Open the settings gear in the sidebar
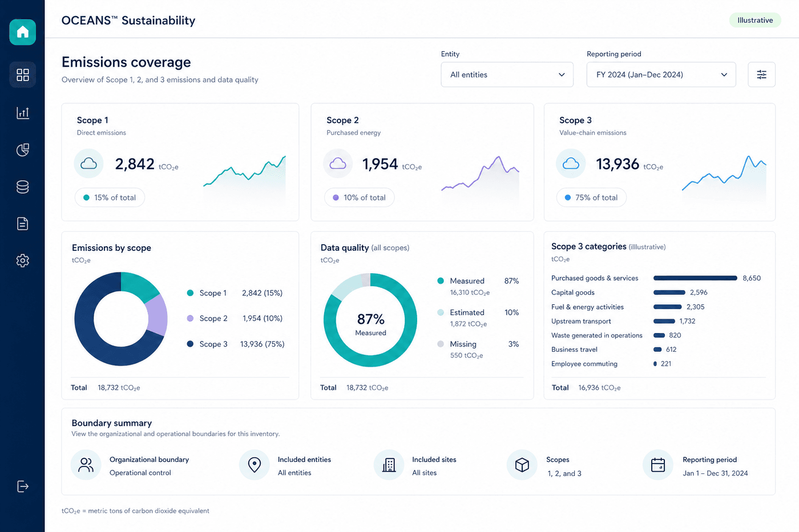The height and width of the screenshot is (532, 799). tap(23, 261)
